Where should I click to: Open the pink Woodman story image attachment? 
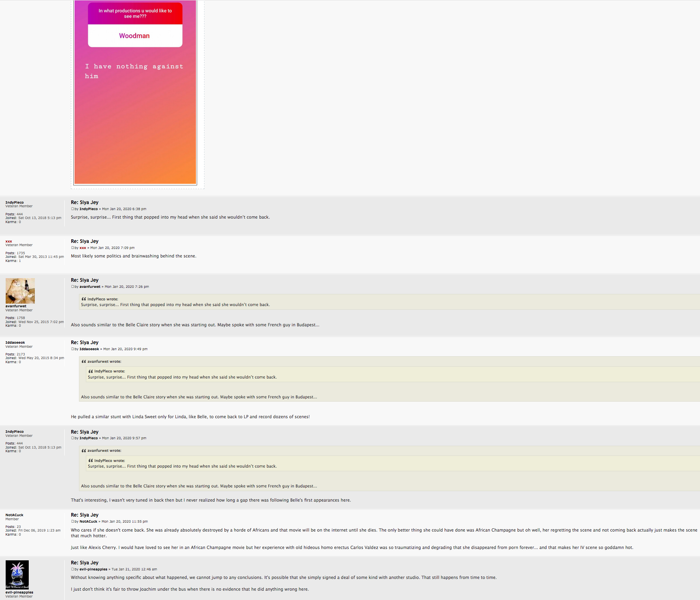pyautogui.click(x=135, y=92)
